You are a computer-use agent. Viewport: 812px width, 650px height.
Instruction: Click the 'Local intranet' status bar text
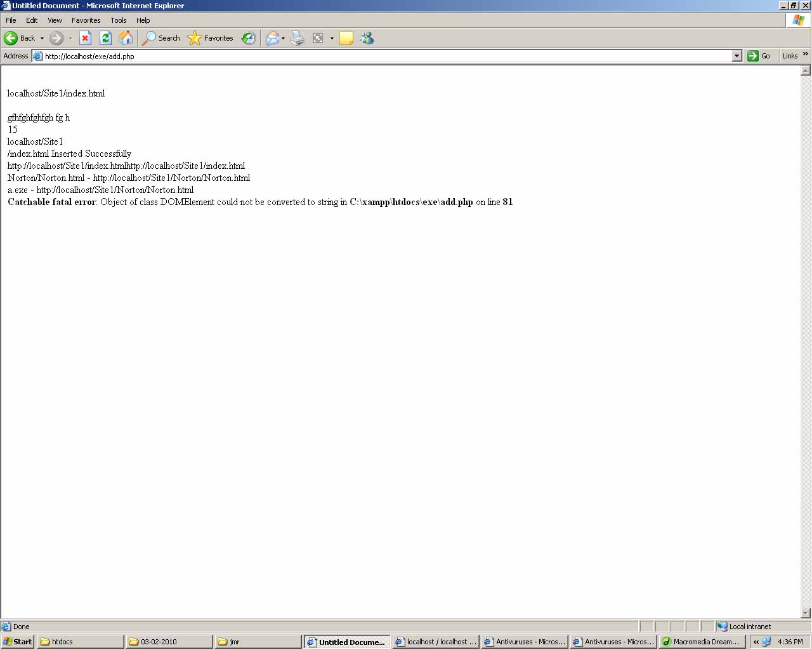click(x=750, y=627)
